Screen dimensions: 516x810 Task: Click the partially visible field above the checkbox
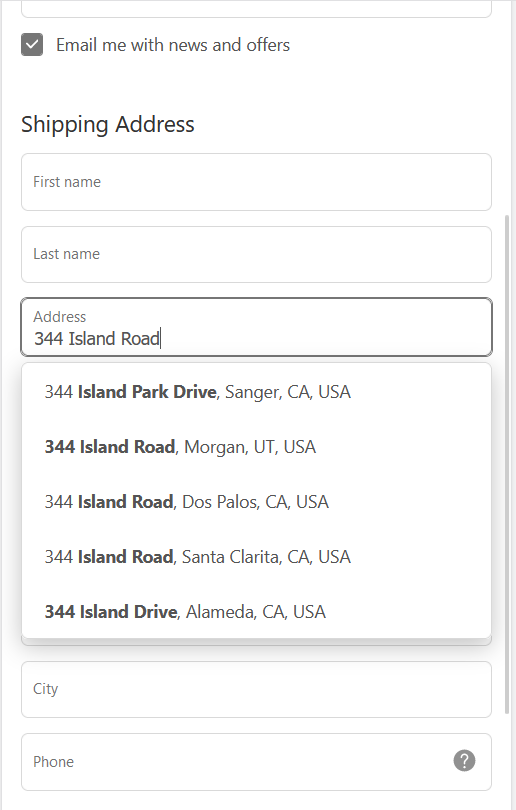[256, 9]
